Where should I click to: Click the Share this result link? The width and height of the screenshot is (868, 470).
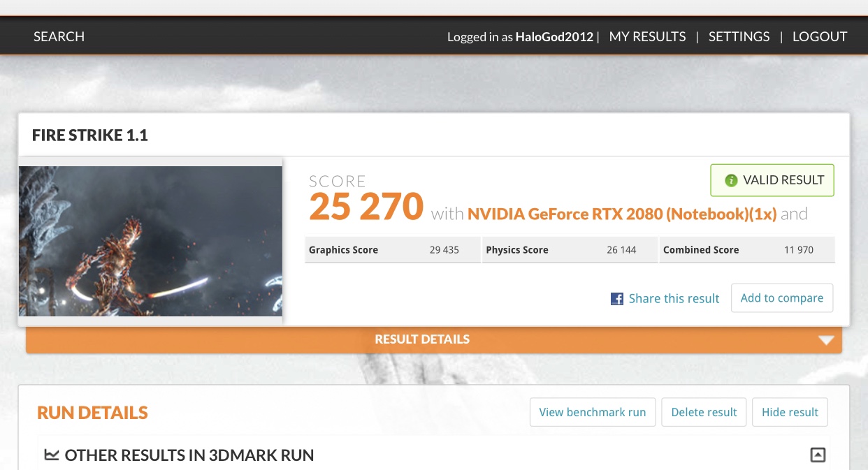click(674, 299)
